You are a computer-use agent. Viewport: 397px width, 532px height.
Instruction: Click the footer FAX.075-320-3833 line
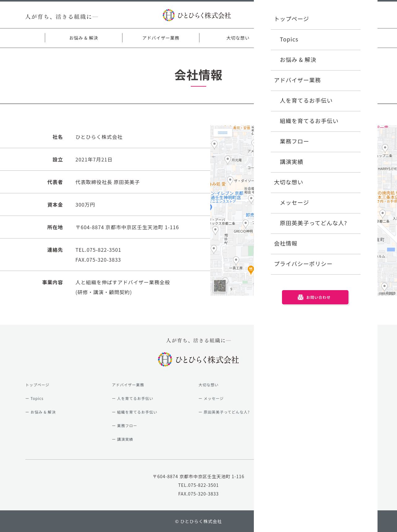(198, 494)
